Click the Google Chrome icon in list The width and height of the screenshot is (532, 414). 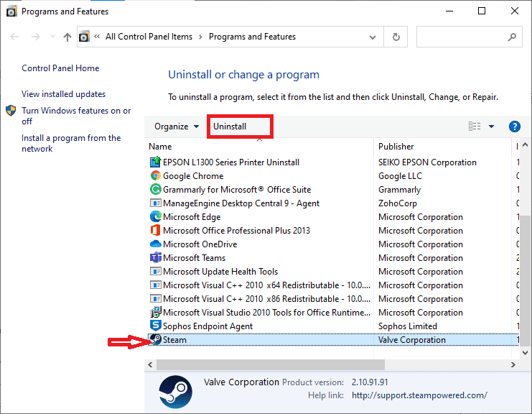pyautogui.click(x=156, y=176)
